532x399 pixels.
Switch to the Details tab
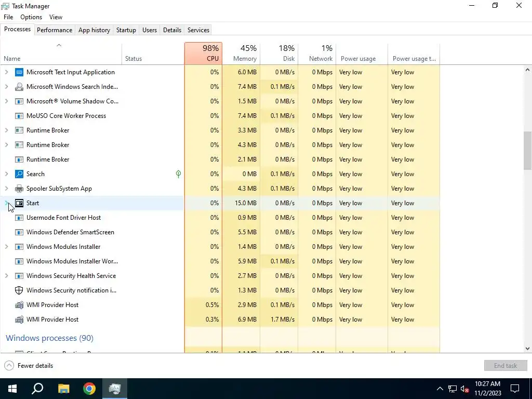tap(172, 30)
